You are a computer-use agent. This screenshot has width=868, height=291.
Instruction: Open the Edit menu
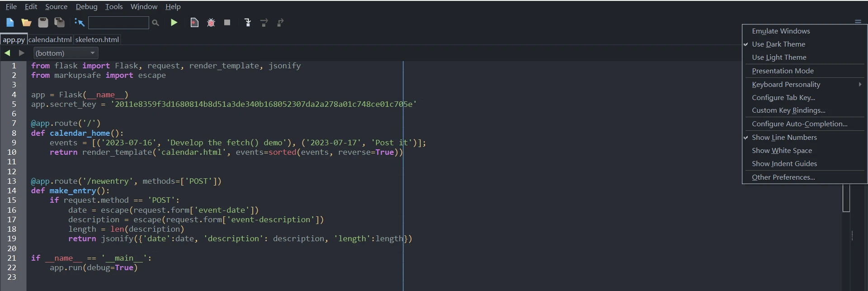point(31,7)
